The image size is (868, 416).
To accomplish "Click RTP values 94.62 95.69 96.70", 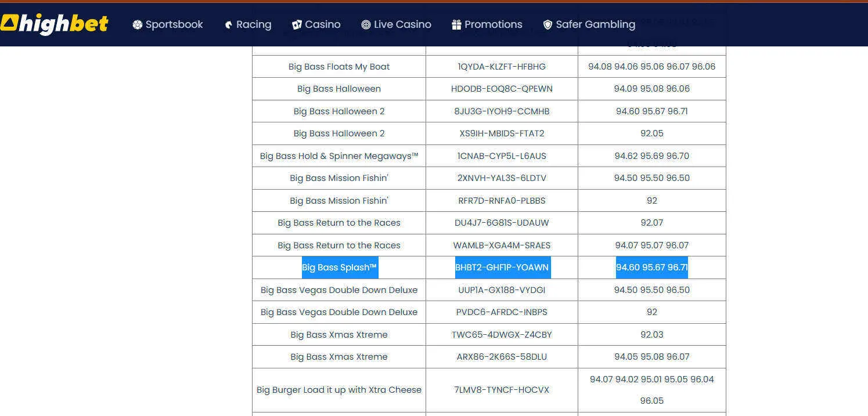I will coord(652,156).
